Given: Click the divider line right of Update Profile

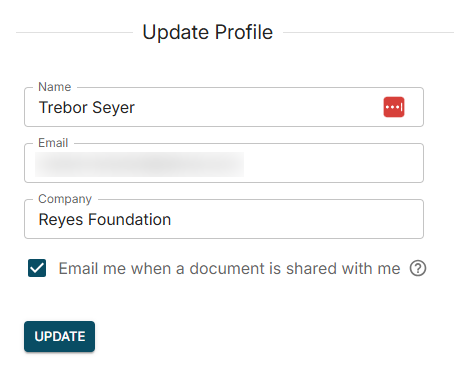Looking at the screenshot, I should [x=368, y=32].
